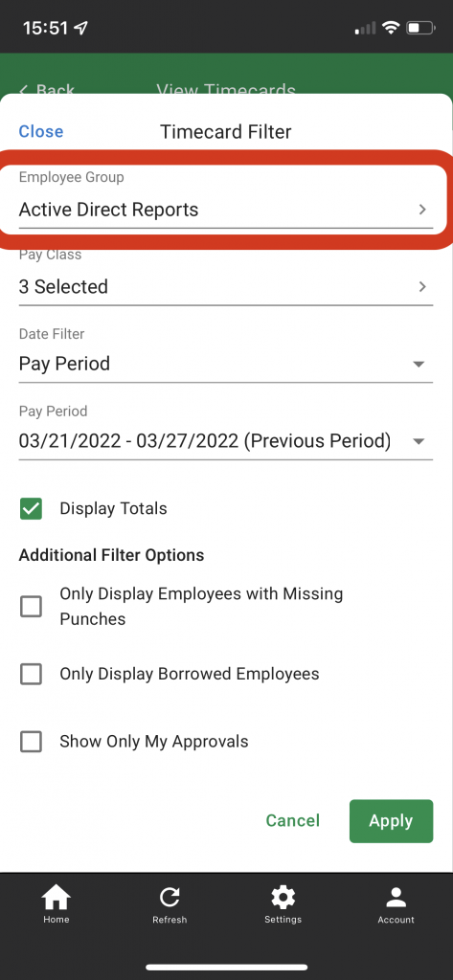
Task: Open the Pay Class 3 Selected chevron
Action: [x=423, y=286]
